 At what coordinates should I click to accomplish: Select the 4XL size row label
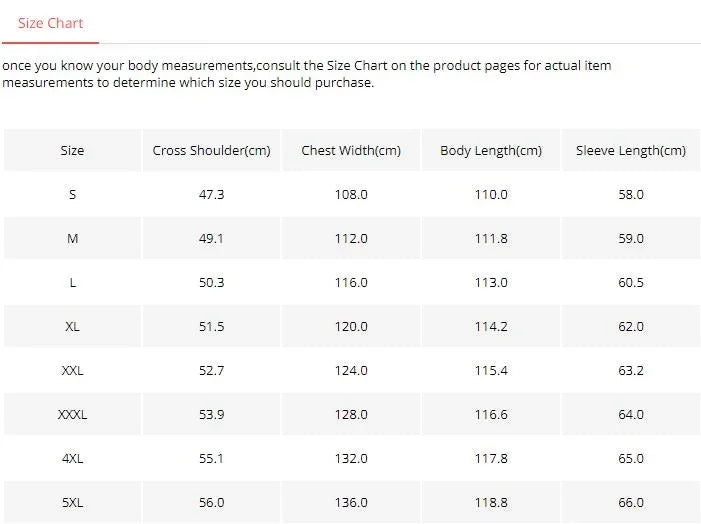pos(72,458)
